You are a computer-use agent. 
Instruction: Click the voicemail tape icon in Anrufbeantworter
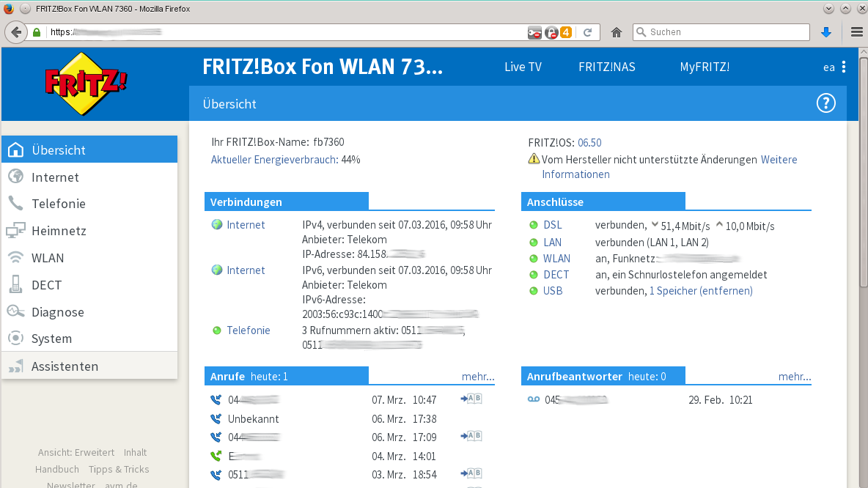534,399
